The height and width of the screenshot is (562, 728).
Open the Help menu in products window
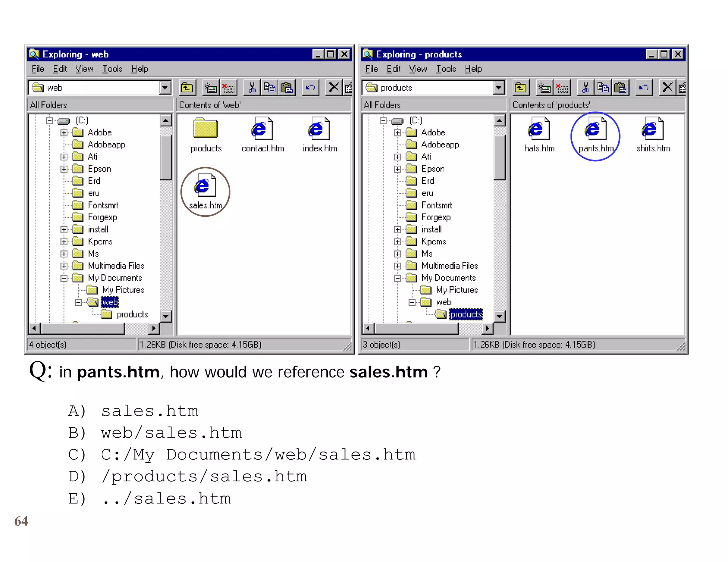click(473, 69)
